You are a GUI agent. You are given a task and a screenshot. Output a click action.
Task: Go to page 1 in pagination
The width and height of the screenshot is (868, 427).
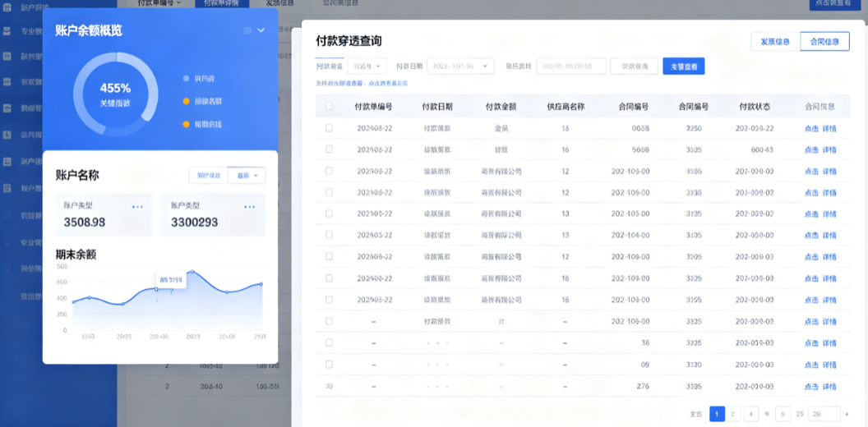(x=717, y=414)
